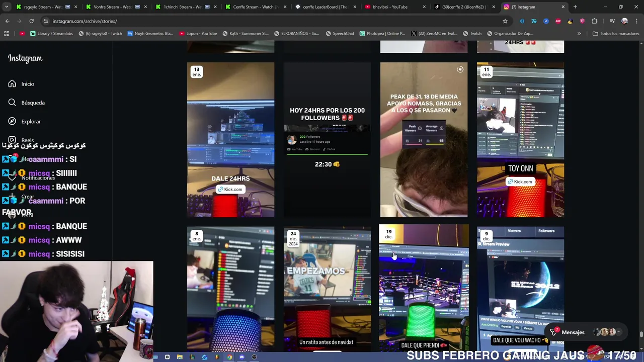This screenshot has width=644, height=362.
Task: Open Organizador De Zap... bookmark
Action: pyautogui.click(x=510, y=34)
